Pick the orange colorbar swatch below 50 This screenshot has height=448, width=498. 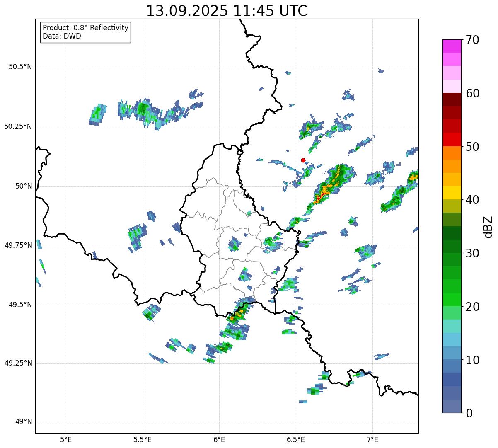click(x=452, y=153)
